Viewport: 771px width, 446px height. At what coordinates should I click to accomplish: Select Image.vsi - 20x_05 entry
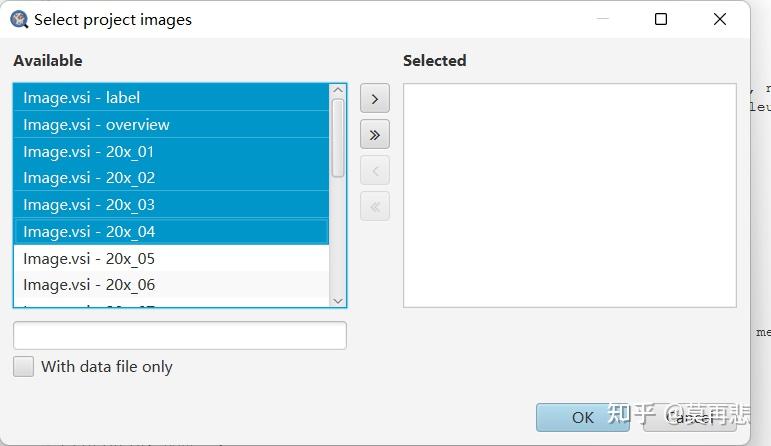tap(89, 258)
